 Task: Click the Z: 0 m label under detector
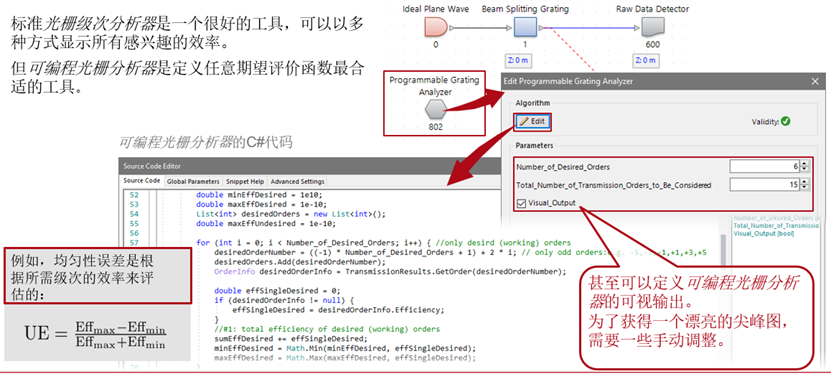645,60
